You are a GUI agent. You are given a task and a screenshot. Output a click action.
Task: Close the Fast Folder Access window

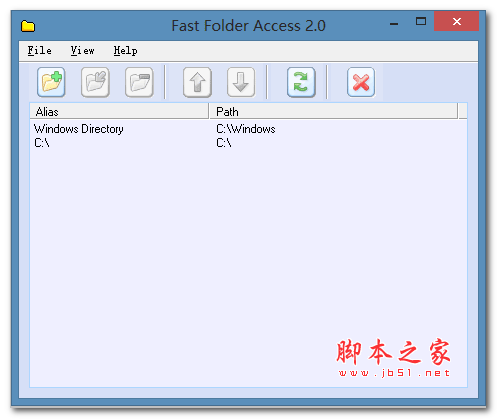click(x=456, y=21)
